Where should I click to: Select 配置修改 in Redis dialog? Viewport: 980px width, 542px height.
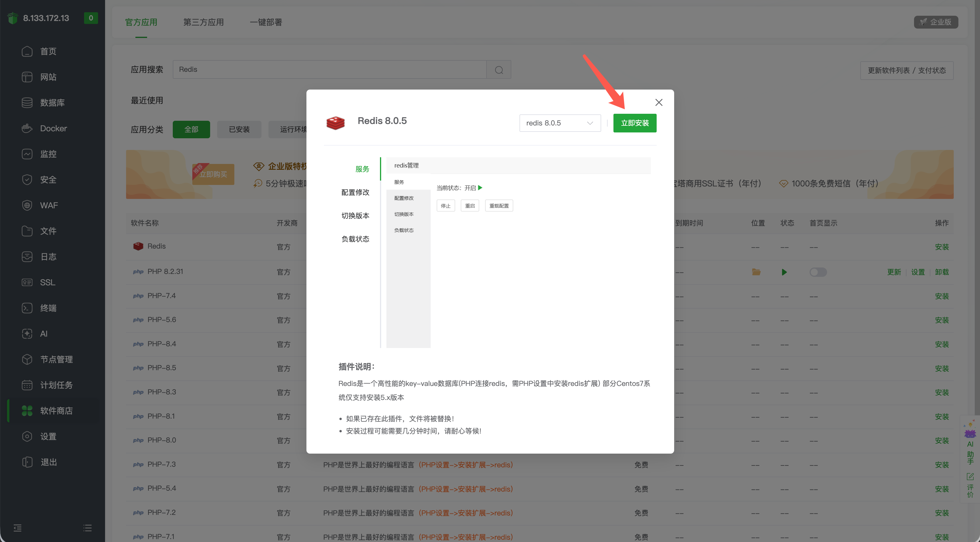(355, 192)
